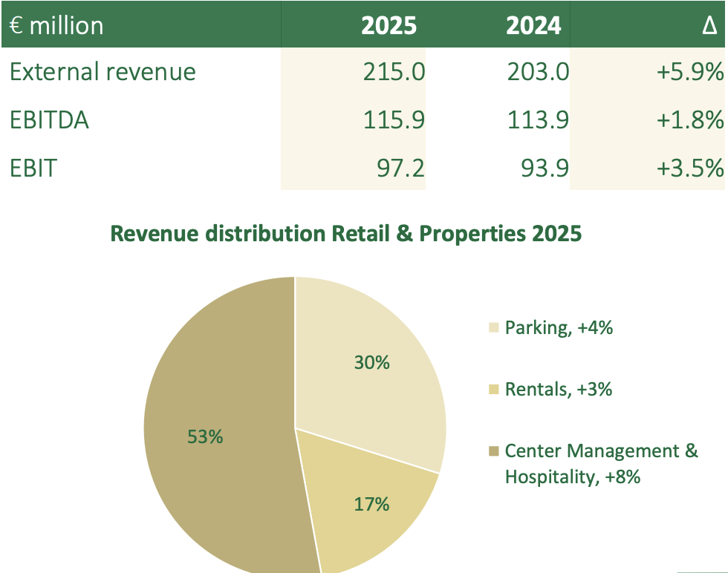Click the Revenue distribution chart title

click(x=346, y=235)
